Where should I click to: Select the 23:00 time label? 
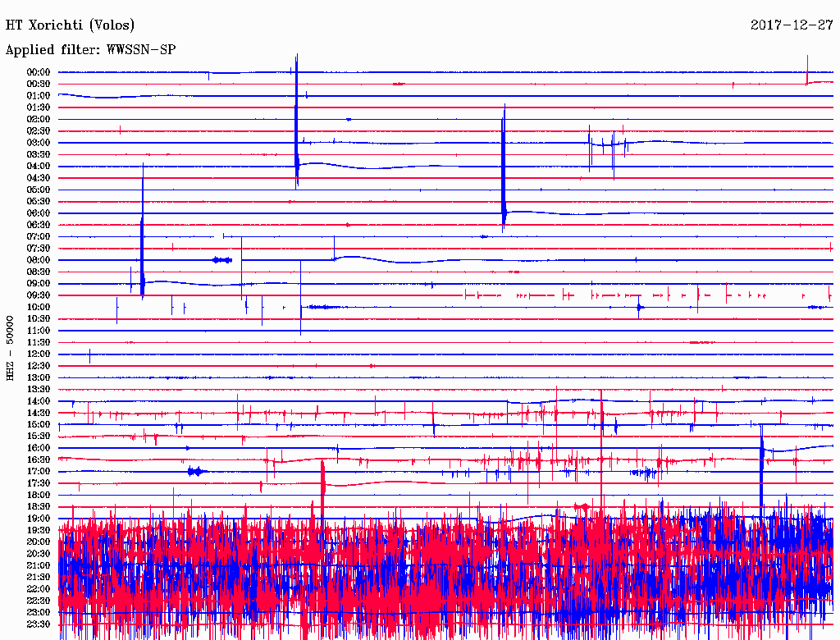[39, 613]
